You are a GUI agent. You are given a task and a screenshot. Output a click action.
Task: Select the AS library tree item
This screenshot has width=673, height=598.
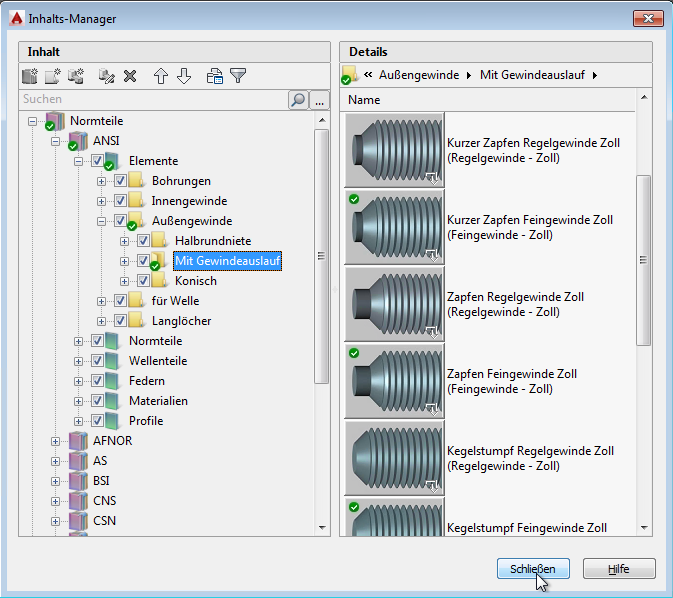pyautogui.click(x=100, y=461)
